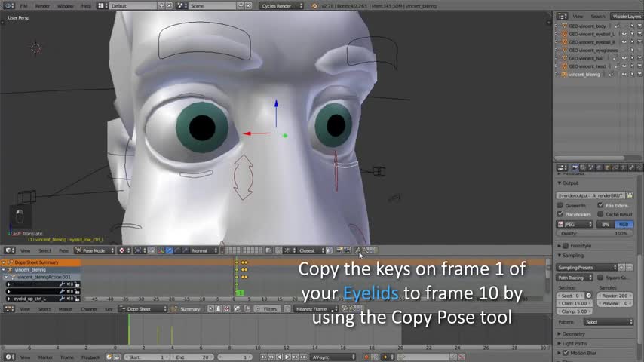Open the output folder browse icon

click(630, 195)
